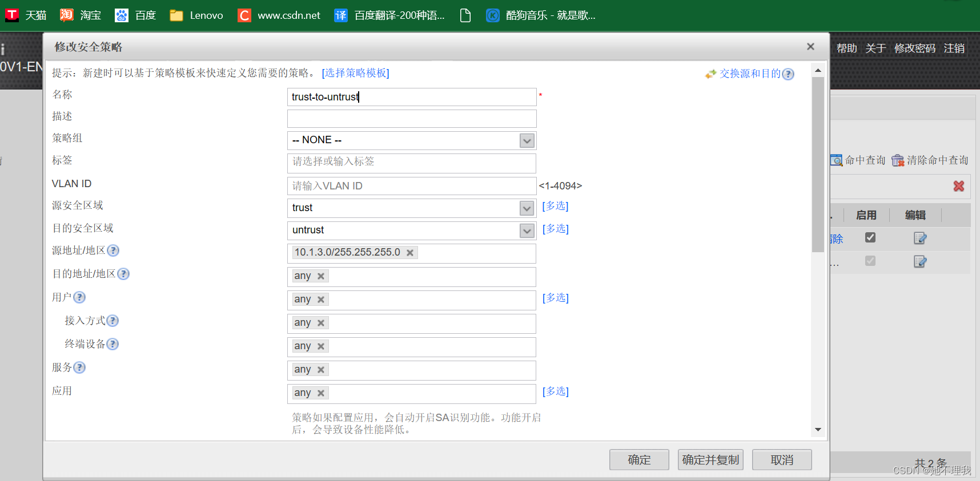This screenshot has height=481, width=980.
Task: Open the 天猫 bookmark icon
Action: click(x=12, y=15)
